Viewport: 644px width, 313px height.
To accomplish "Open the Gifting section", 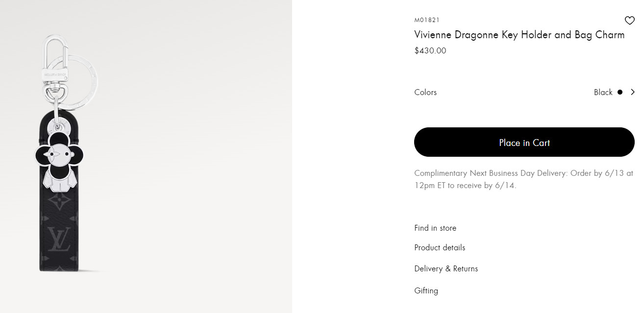I will point(426,290).
